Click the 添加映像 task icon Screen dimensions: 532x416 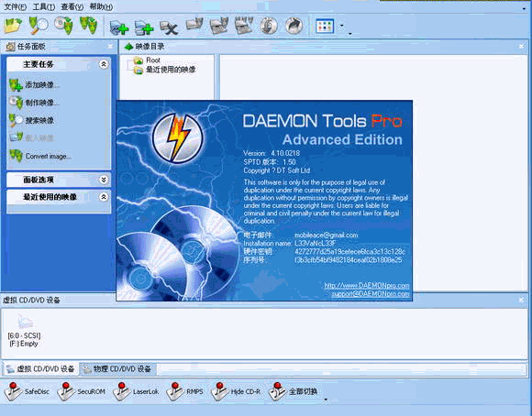pos(16,85)
